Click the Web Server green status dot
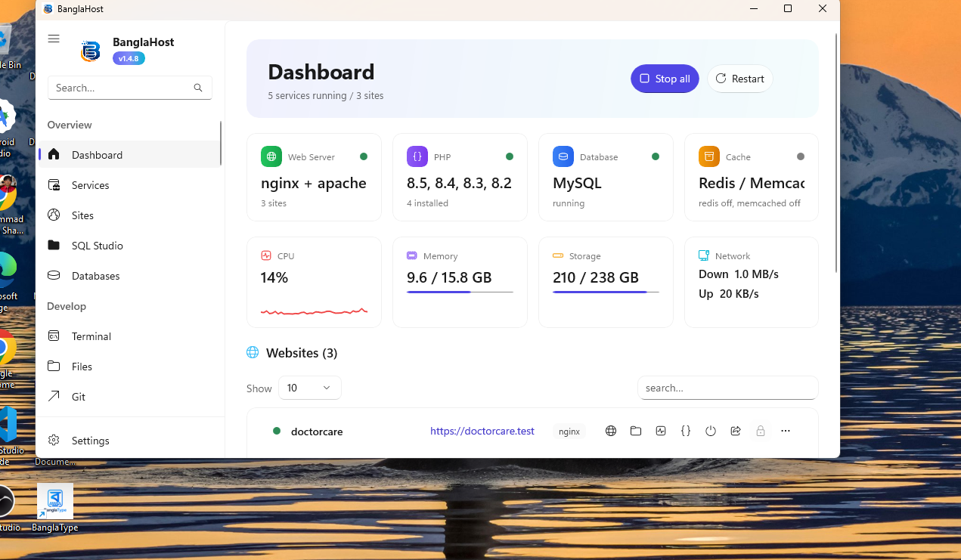The height and width of the screenshot is (560, 961). pos(364,156)
